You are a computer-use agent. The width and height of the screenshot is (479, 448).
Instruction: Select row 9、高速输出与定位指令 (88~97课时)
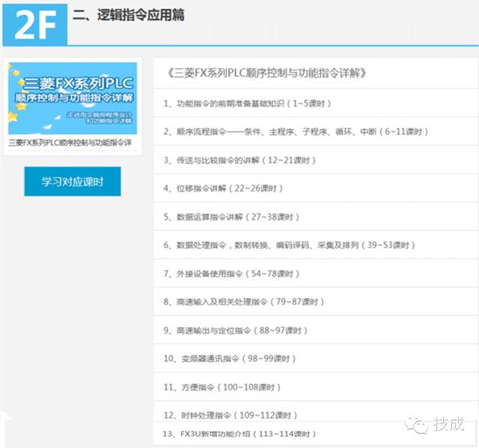point(316,330)
